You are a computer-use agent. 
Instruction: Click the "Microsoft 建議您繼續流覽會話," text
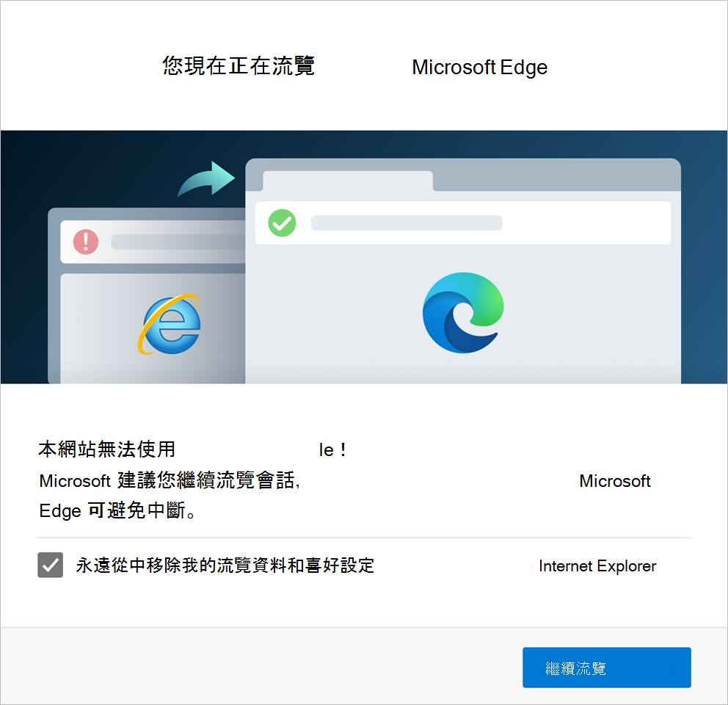170,480
